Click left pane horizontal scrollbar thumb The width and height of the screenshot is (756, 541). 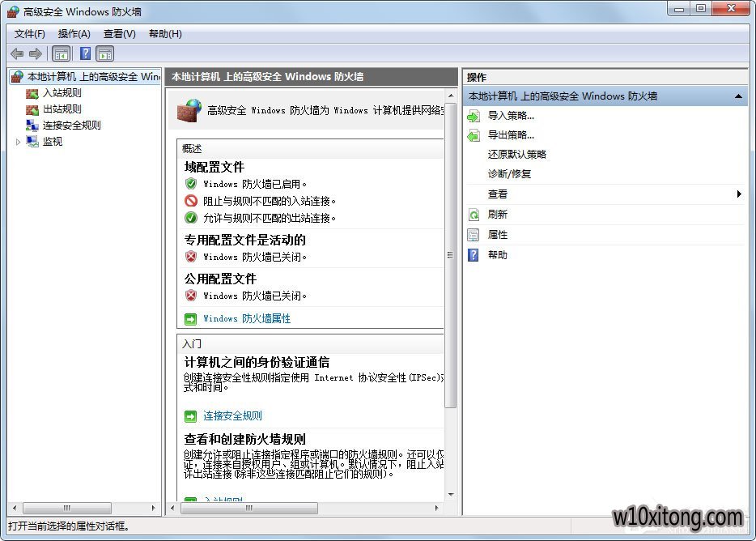point(67,508)
